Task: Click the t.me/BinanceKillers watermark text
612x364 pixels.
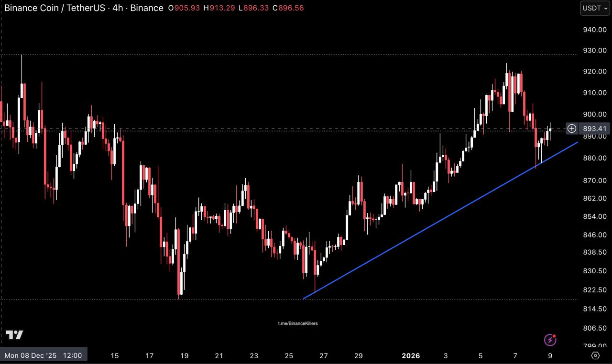Action: 298,323
